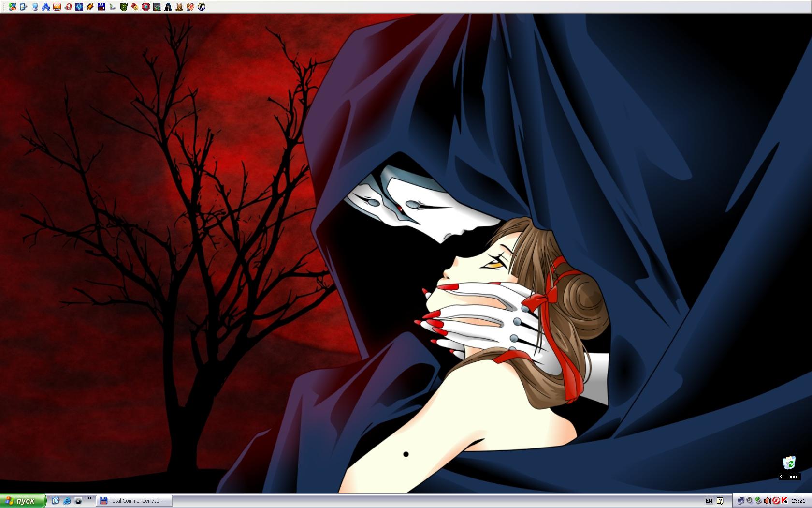Image resolution: width=812 pixels, height=508 pixels.
Task: Open Winamp lightning bolt shortcut
Action: 90,7
